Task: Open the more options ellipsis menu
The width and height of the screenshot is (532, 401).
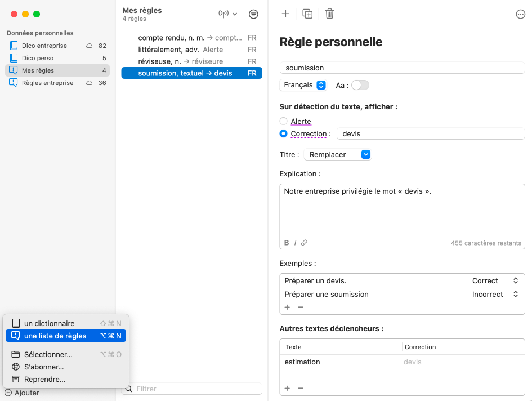Action: [x=520, y=15]
